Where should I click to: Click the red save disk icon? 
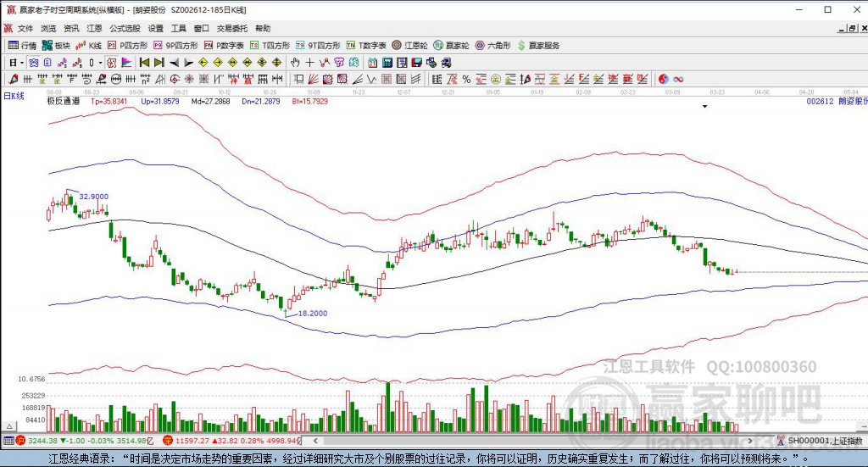click(417, 63)
